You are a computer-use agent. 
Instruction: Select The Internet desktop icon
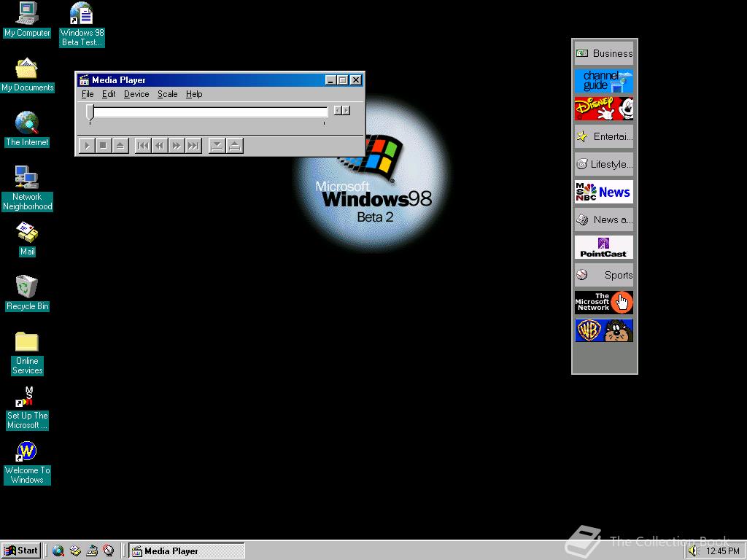click(x=27, y=129)
